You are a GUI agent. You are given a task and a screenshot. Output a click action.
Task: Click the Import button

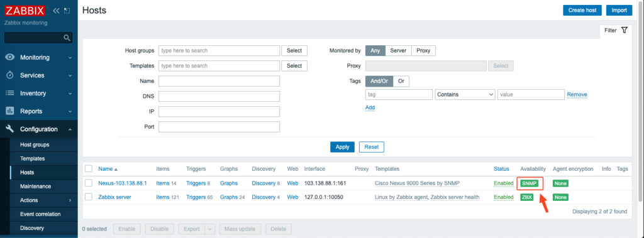(x=619, y=10)
